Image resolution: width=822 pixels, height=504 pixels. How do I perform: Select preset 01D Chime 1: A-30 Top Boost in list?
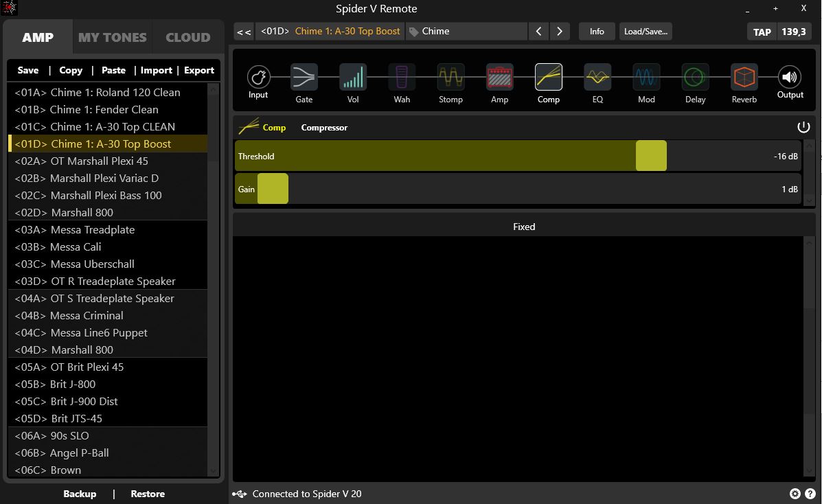tap(107, 144)
